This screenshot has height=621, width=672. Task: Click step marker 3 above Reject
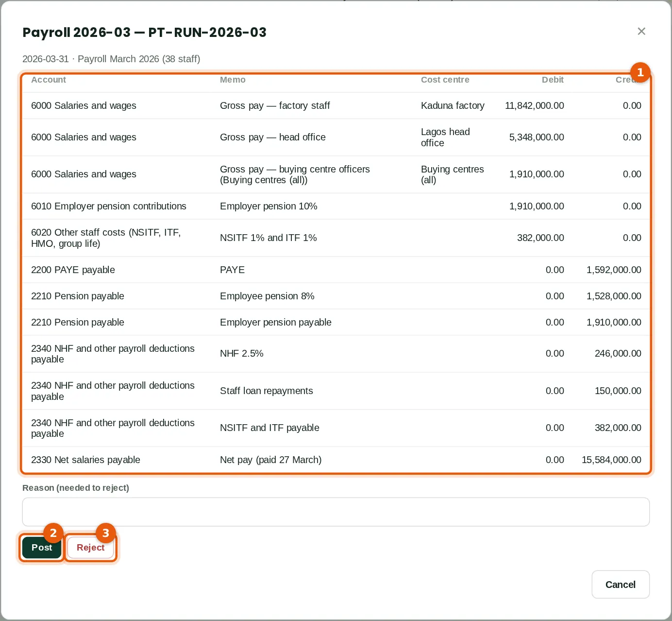click(105, 533)
